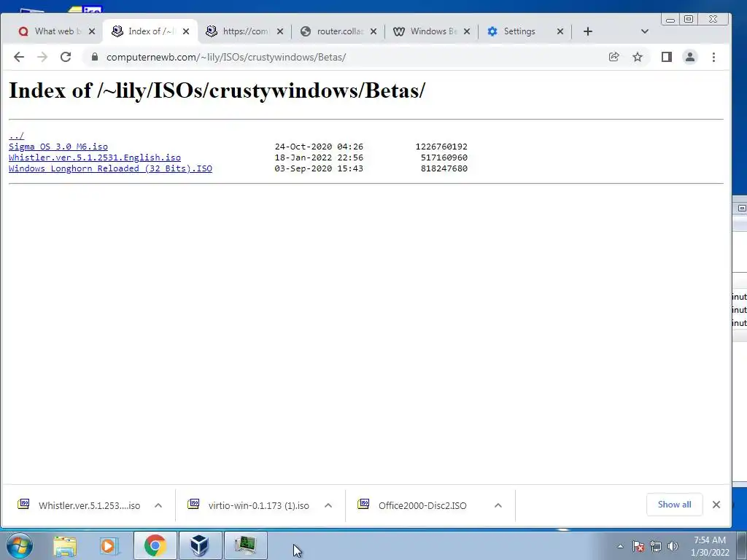Show all downloads
Screen dimensions: 747x560
[675, 505]
